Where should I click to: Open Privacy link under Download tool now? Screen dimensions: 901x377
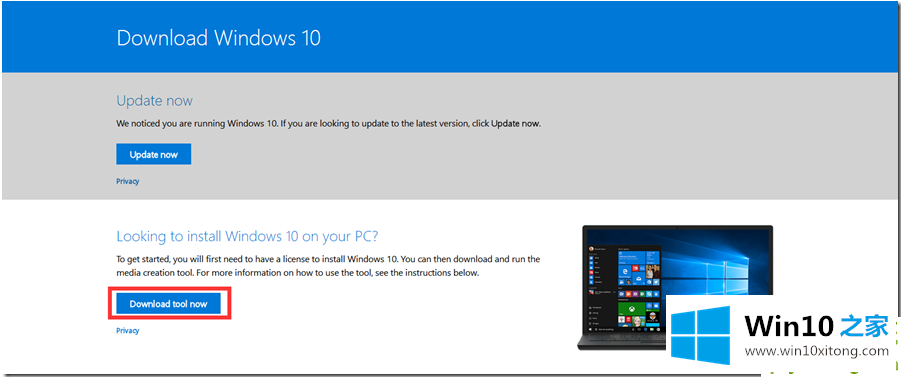click(x=128, y=330)
